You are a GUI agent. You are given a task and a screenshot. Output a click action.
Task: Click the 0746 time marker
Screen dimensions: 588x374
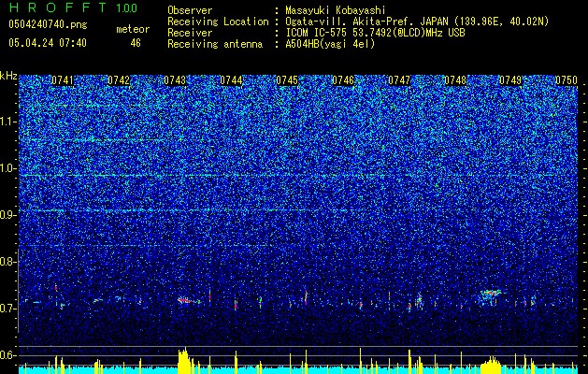[343, 80]
